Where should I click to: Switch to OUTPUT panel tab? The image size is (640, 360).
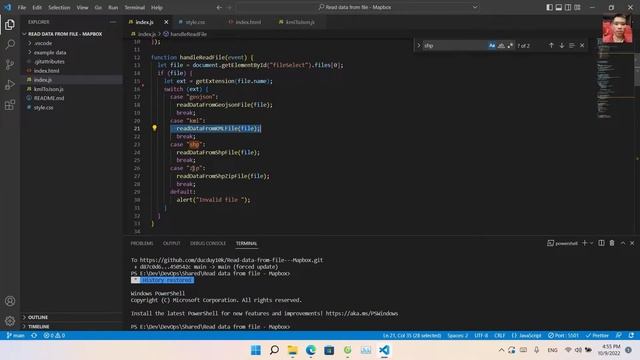click(x=171, y=243)
